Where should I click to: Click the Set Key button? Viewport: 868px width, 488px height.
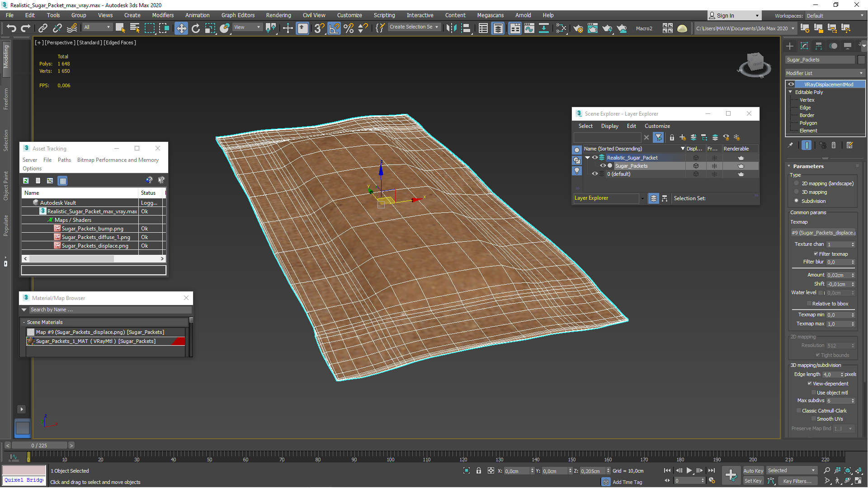(753, 481)
